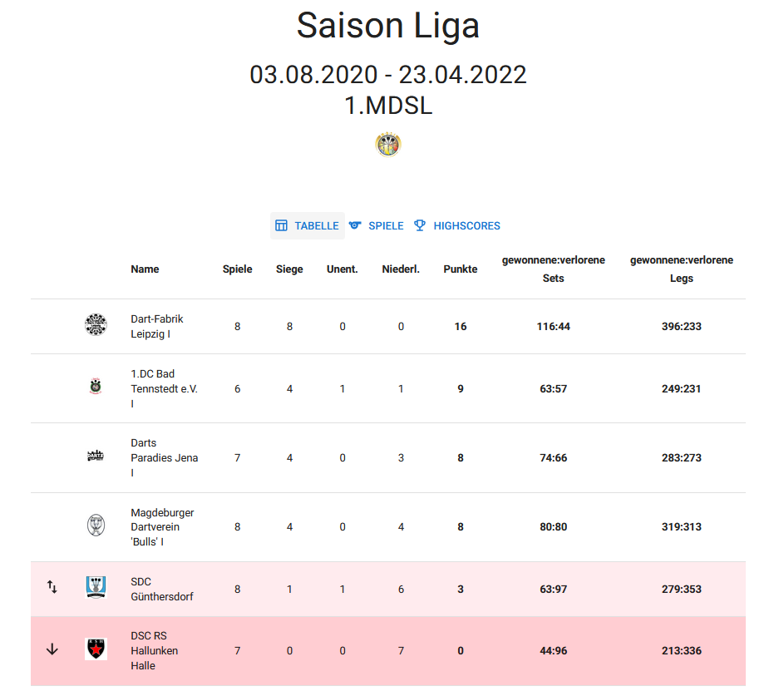Click the DSC RS Hallunken star logo
Viewport: 784px width, 691px height.
click(x=96, y=649)
